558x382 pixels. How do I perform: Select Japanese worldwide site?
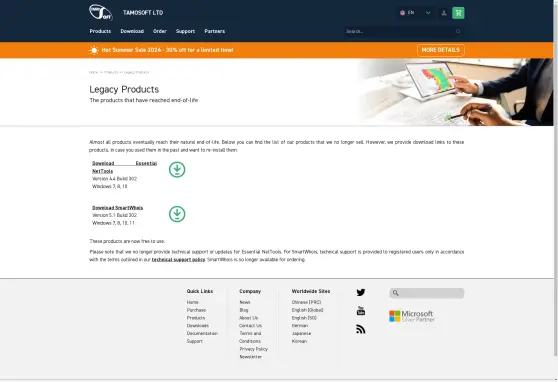[x=301, y=334]
